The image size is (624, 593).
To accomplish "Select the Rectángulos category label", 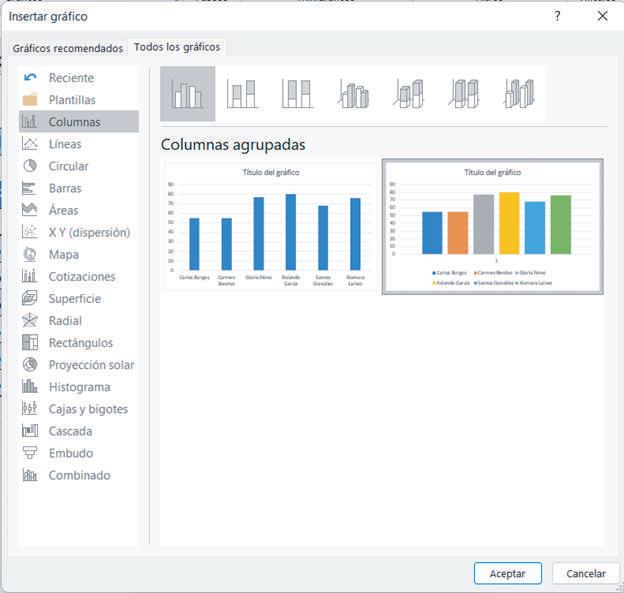I will (81, 342).
